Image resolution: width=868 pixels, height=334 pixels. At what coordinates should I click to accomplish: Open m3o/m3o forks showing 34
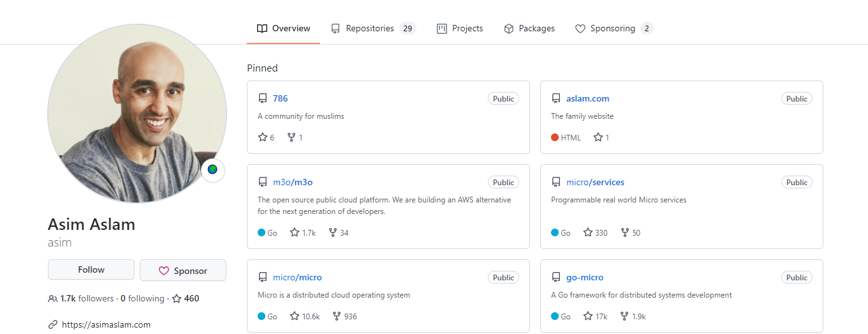point(339,232)
